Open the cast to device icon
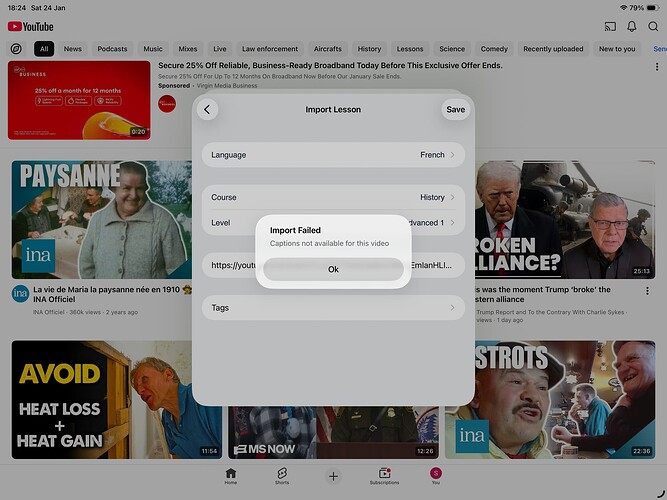Screen dimensions: 667x500 (610, 26)
